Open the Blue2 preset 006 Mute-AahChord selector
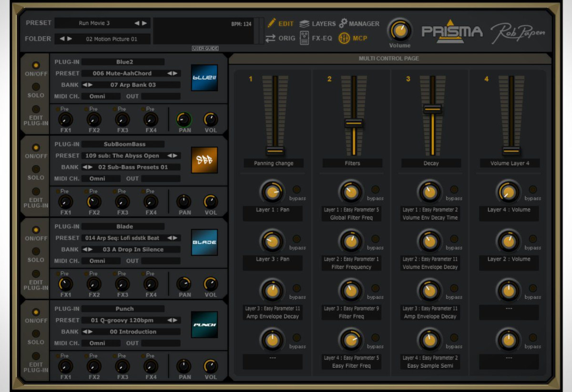This screenshot has height=392, width=572. 123,73
